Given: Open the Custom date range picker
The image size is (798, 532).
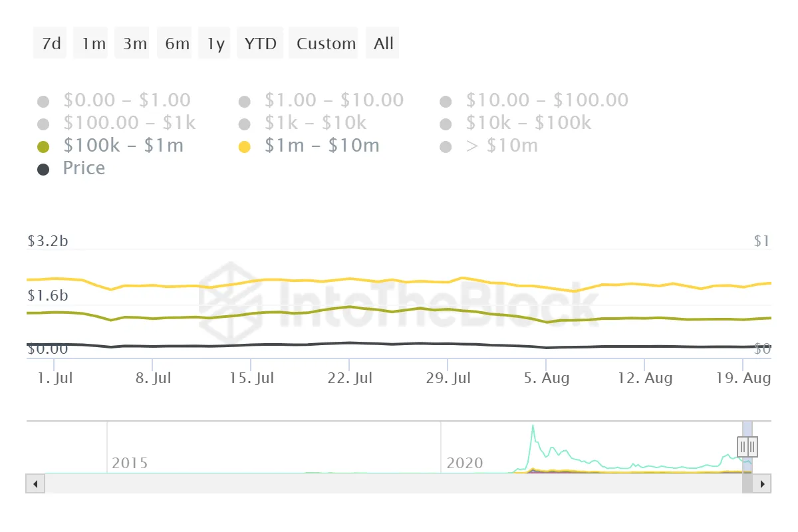Looking at the screenshot, I should [326, 44].
